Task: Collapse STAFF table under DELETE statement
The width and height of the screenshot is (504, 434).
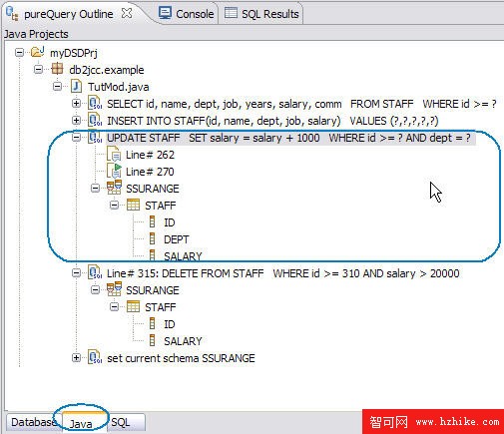Action: pos(114,307)
